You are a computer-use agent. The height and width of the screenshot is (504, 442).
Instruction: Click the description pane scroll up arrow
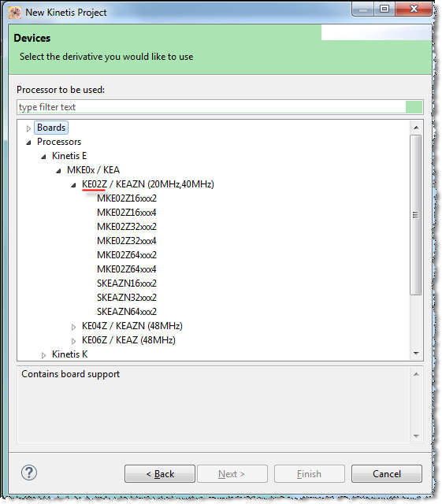[x=416, y=374]
